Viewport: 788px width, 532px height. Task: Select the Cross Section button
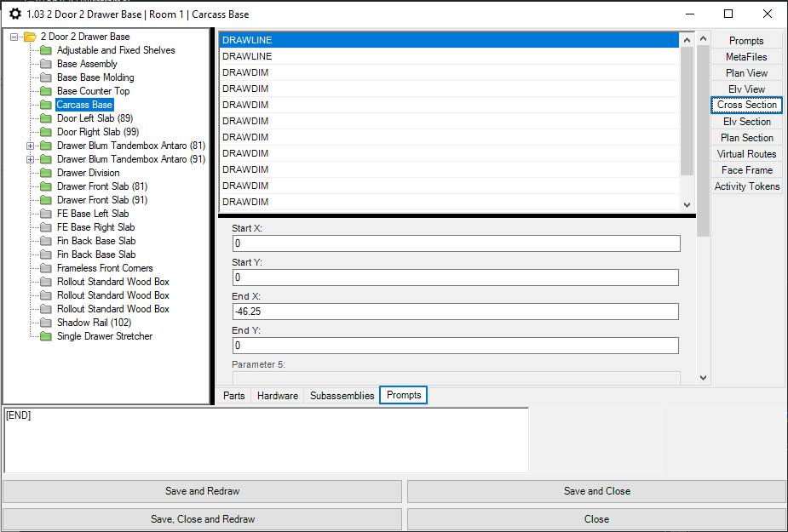pos(746,105)
